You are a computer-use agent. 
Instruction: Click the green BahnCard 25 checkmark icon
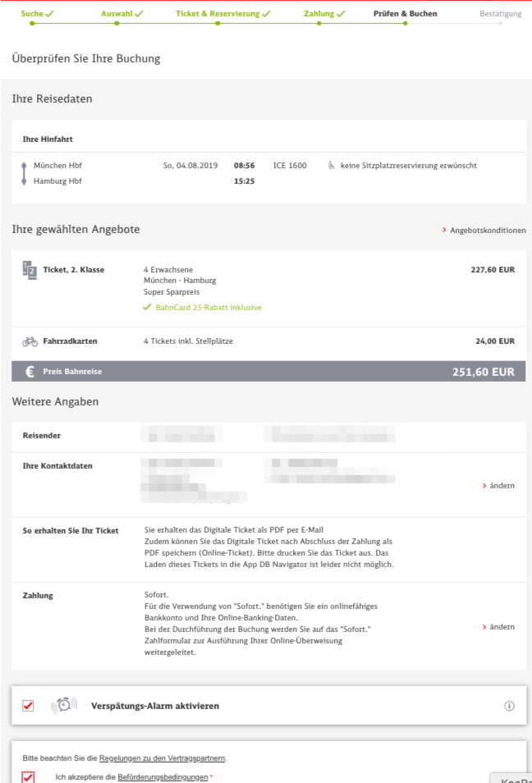[x=148, y=308]
